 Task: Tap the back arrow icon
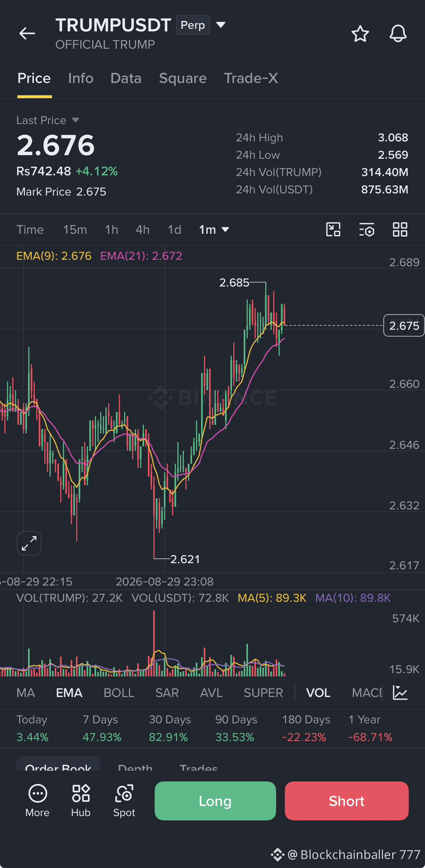[27, 34]
